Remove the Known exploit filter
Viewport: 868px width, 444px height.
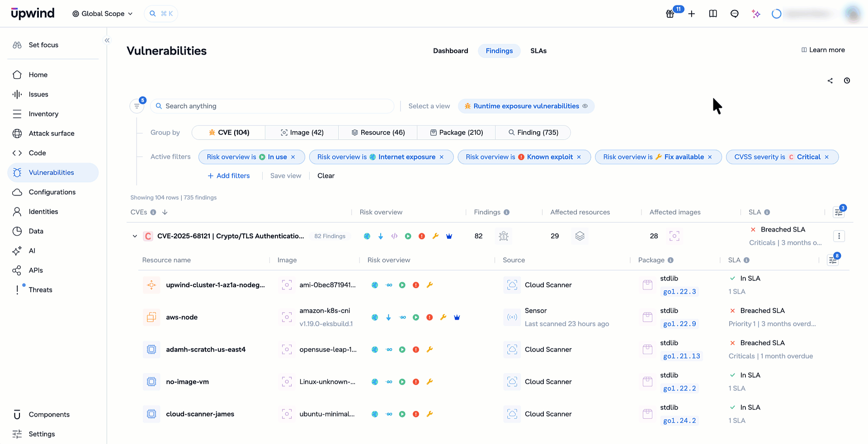[x=579, y=157]
